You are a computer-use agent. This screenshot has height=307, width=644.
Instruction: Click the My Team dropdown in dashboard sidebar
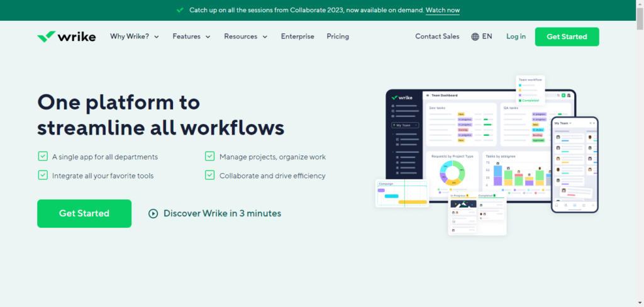tap(405, 125)
